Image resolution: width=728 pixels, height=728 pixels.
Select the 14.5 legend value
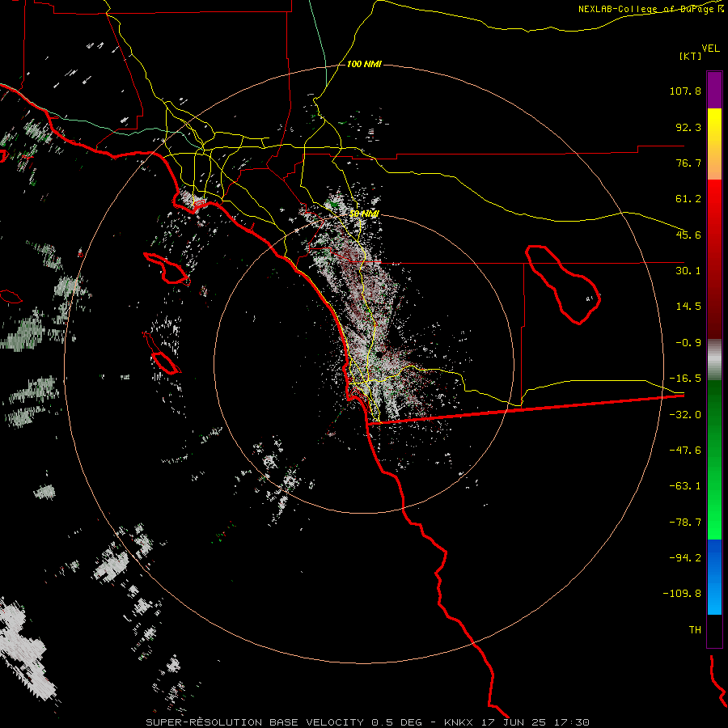[x=688, y=307]
